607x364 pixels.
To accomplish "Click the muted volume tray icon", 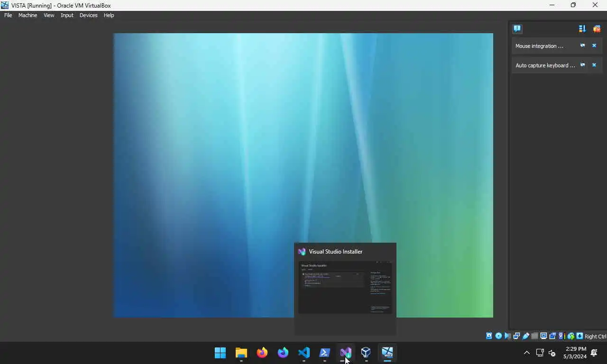I will click(x=552, y=353).
